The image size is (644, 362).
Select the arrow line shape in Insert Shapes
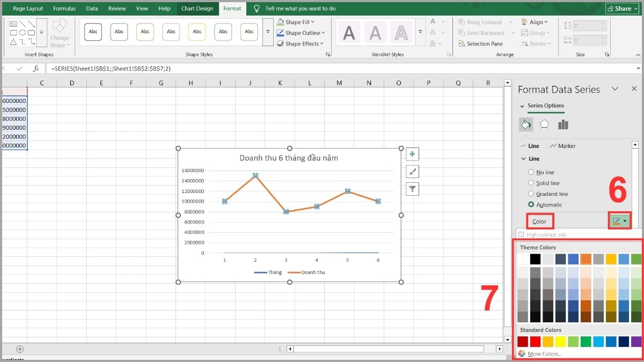click(x=32, y=24)
